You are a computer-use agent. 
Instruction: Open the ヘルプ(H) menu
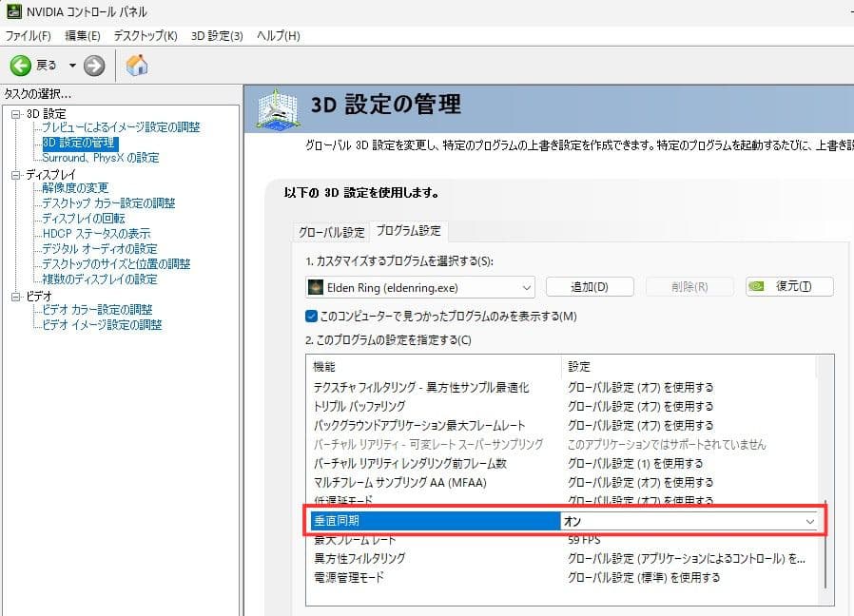[279, 36]
